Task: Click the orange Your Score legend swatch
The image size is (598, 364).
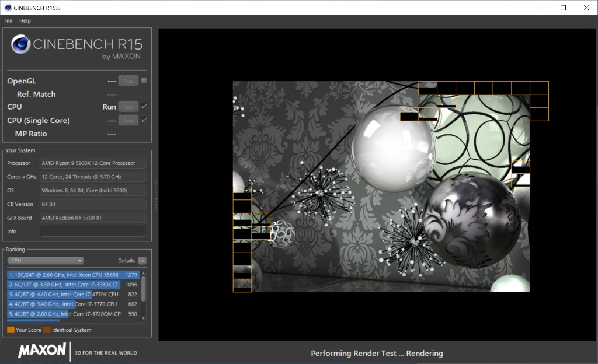Action: [11, 330]
